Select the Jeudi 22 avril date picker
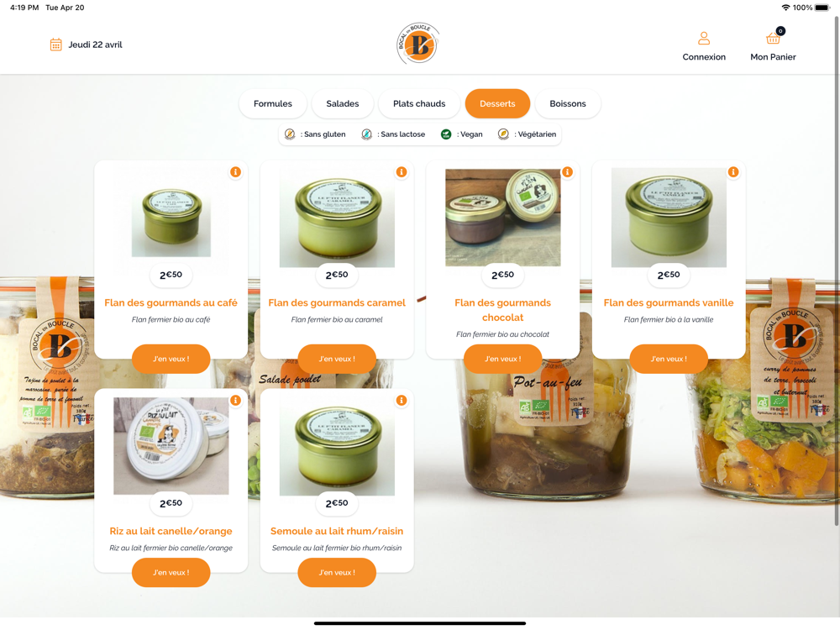Viewport: 840px width, 630px height. point(87,45)
